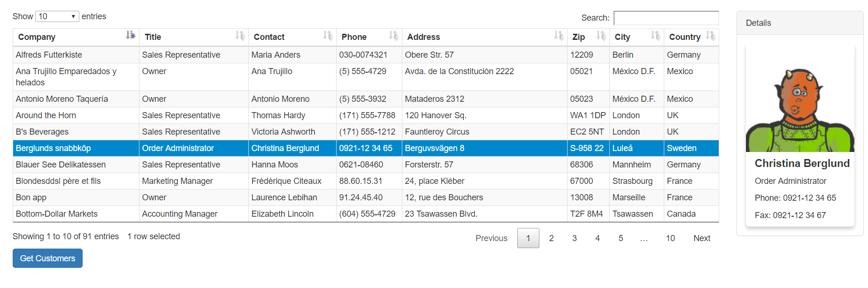Sort table by Company column icon
The image size is (868, 288).
[x=131, y=35]
